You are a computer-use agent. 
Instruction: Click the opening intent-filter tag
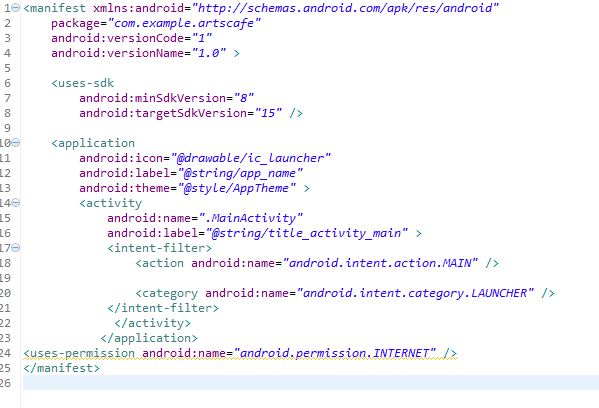tap(159, 248)
